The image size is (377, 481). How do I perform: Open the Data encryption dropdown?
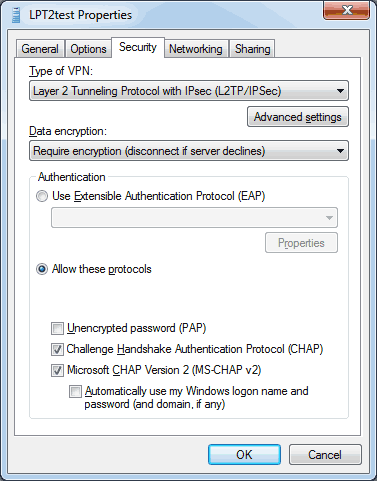[189, 151]
